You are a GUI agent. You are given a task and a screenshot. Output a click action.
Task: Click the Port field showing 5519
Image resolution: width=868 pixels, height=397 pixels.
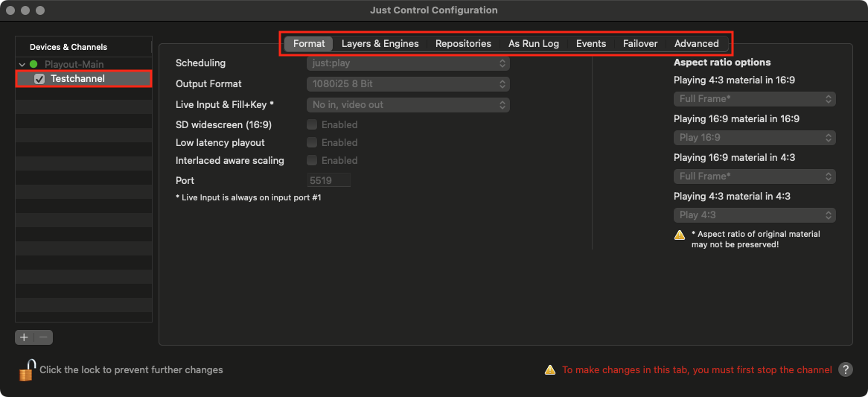tap(329, 180)
